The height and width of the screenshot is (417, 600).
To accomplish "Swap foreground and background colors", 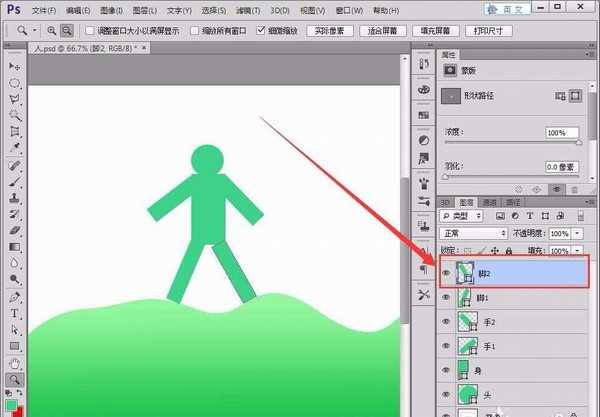I will tap(20, 393).
